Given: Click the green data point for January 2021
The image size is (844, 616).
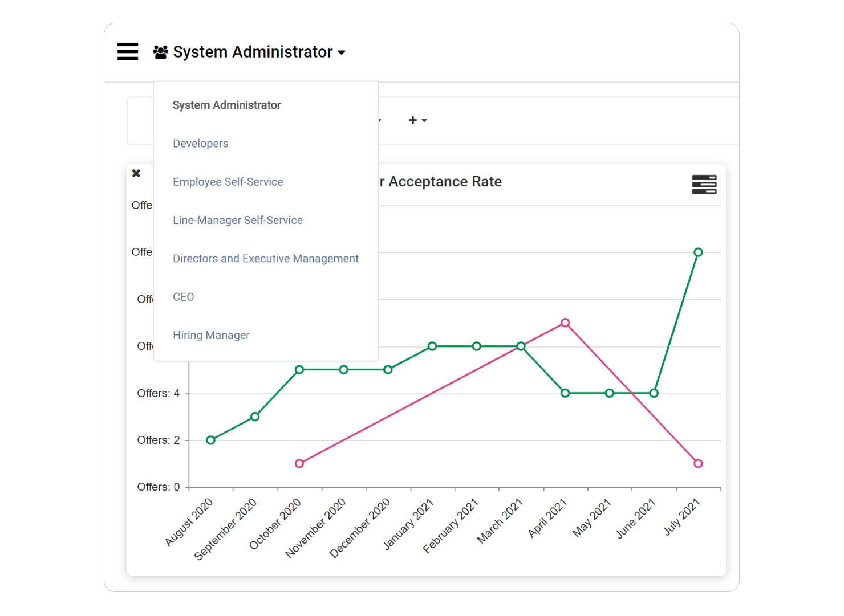Looking at the screenshot, I should coord(432,346).
